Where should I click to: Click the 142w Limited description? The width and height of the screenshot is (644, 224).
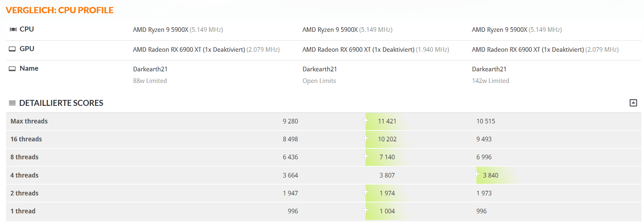coord(490,81)
